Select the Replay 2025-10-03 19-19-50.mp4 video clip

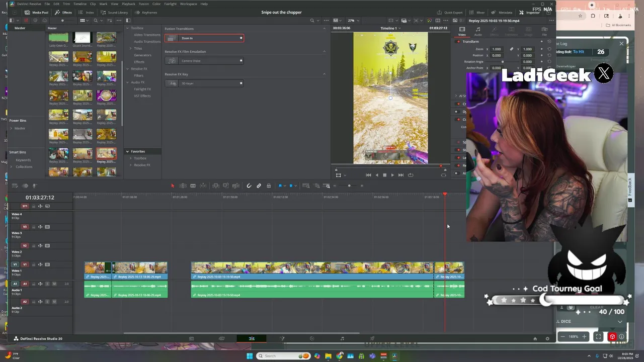tap(312, 270)
